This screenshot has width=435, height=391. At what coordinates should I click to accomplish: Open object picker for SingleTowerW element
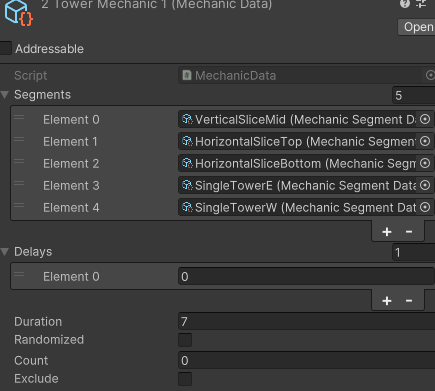tap(425, 207)
